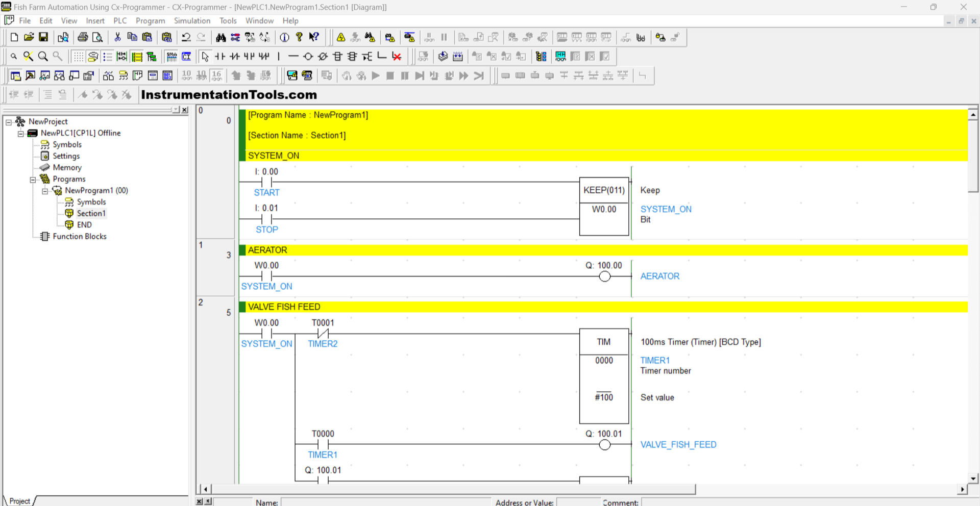This screenshot has width=980, height=506.
Task: Select the KEEP(011) instruction block
Action: [x=604, y=207]
